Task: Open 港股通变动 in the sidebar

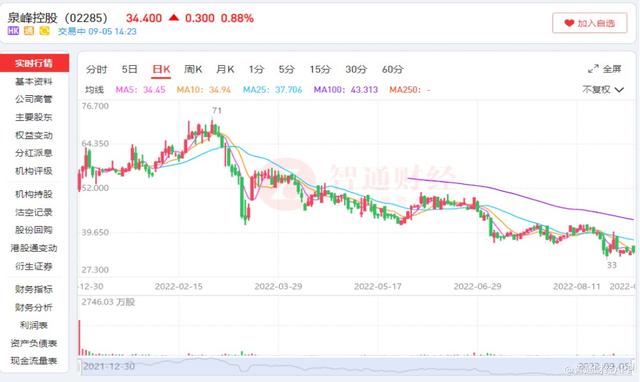Action: click(x=34, y=248)
